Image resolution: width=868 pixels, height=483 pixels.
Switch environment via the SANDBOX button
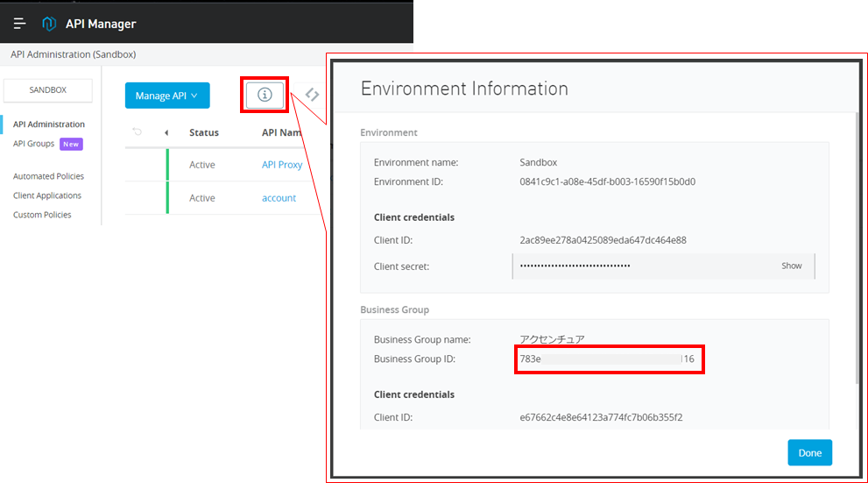click(48, 89)
